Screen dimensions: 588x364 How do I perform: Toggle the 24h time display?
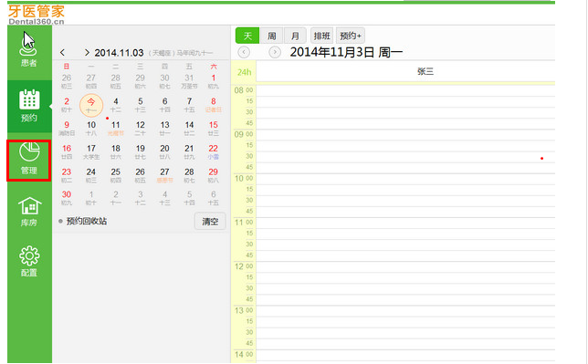244,72
